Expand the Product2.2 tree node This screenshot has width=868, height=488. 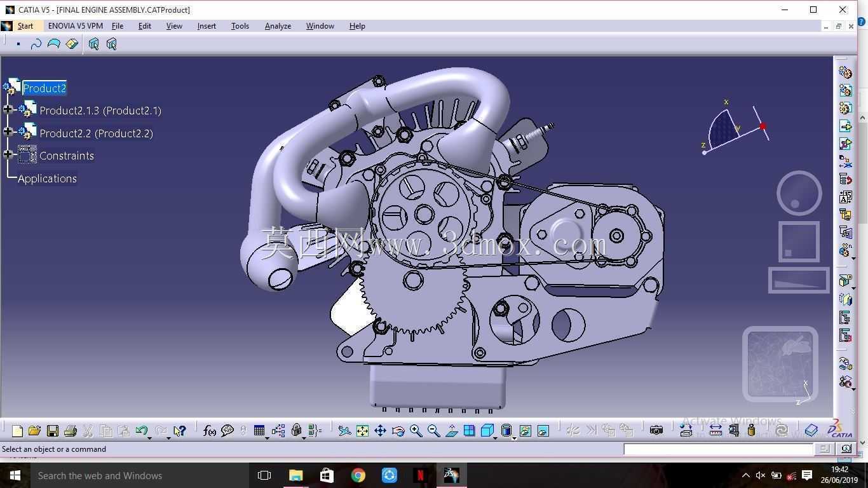8,132
